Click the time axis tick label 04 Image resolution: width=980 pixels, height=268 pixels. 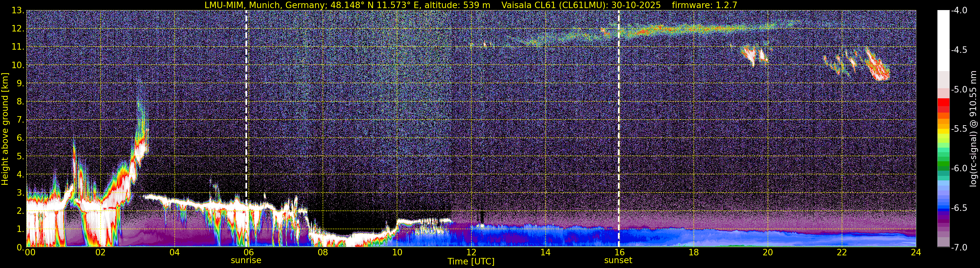coord(174,252)
